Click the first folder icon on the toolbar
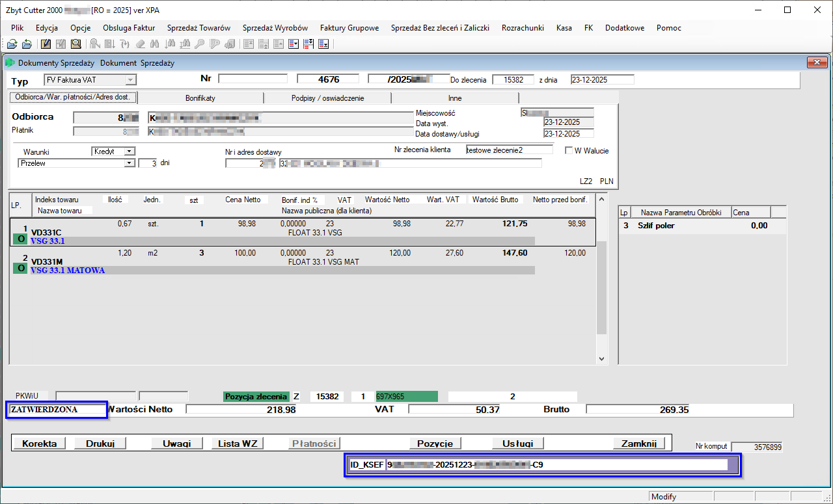The width and height of the screenshot is (833, 504). click(12, 44)
